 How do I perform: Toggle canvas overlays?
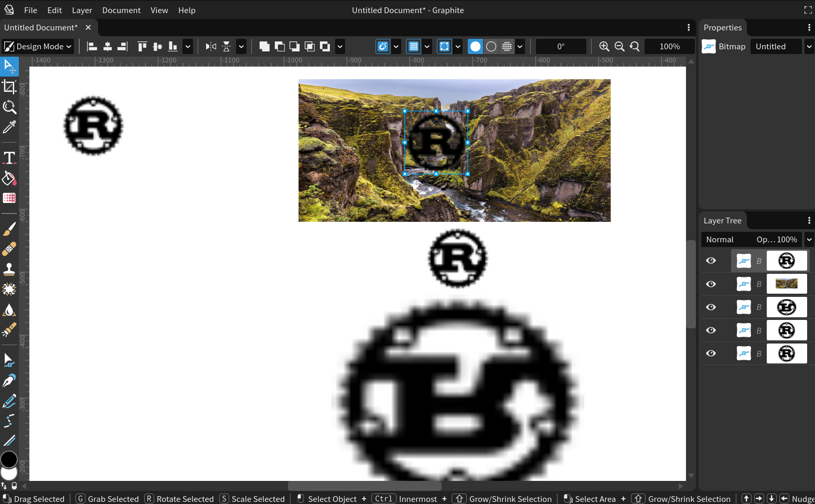point(445,47)
